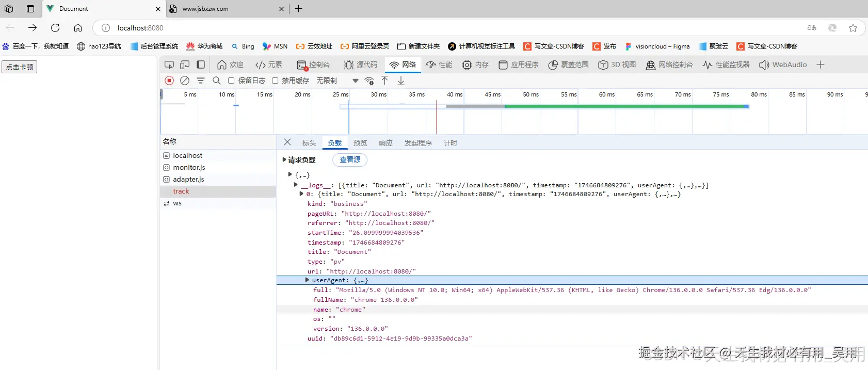
Task: Toggle device emulation icon
Action: [185, 65]
